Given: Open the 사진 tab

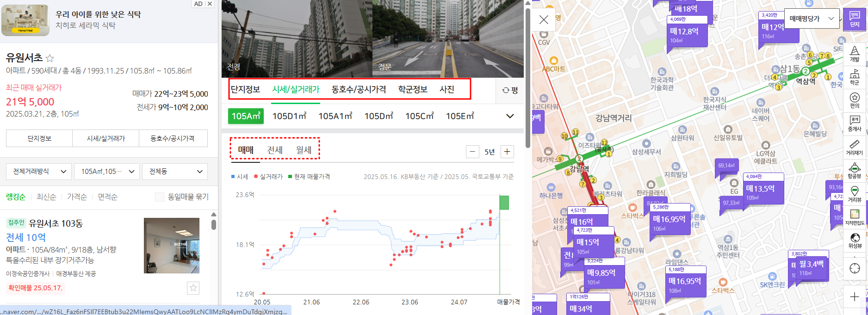Looking at the screenshot, I should pyautogui.click(x=447, y=89).
